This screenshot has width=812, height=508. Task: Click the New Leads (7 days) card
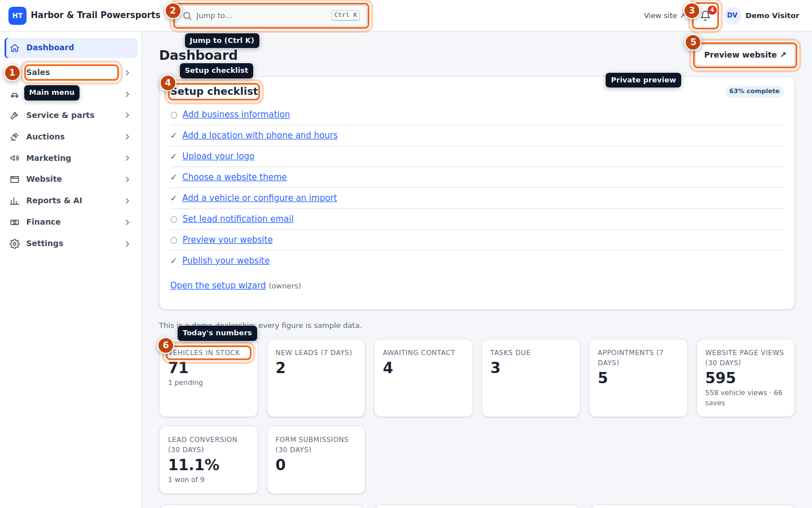[316, 378]
